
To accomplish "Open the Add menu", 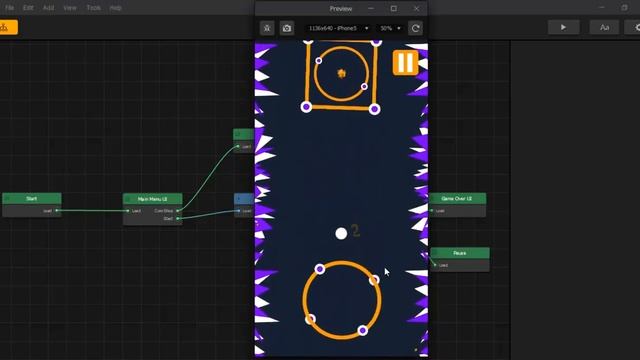I will 49,8.
